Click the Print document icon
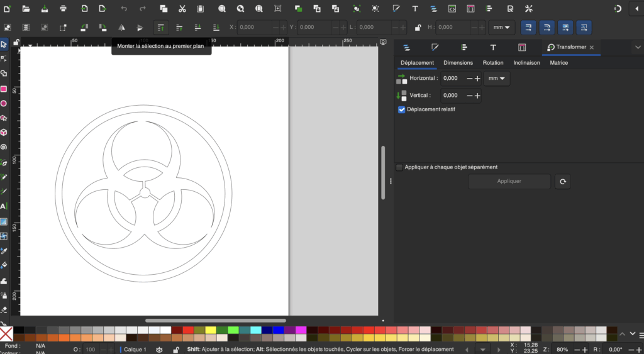Viewport: 644px width, 354px height. [x=64, y=9]
